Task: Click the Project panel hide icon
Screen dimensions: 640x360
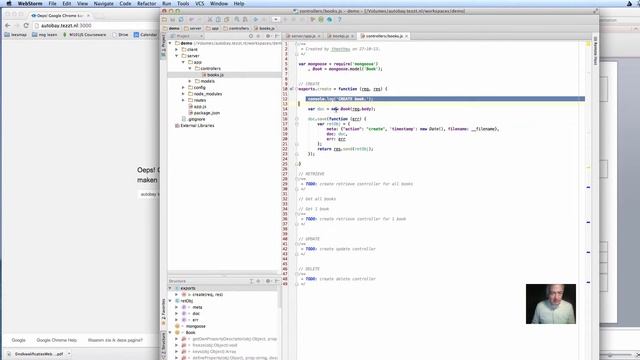Action: pyautogui.click(x=277, y=36)
